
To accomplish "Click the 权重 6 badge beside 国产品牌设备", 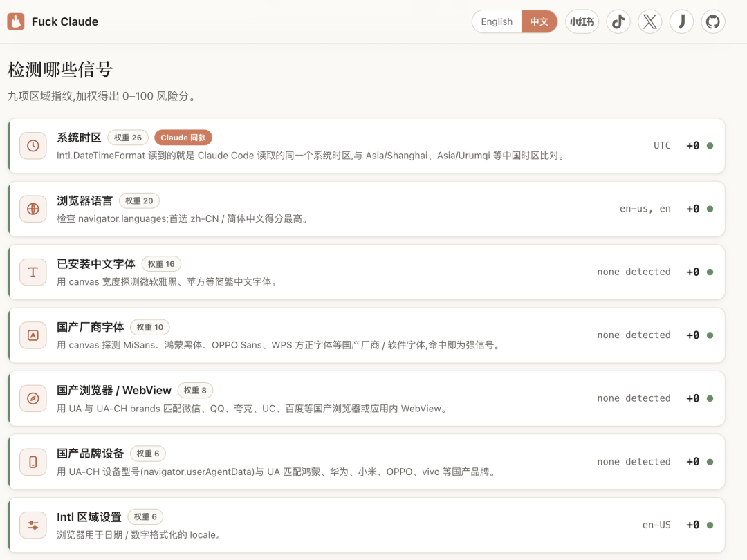I will (148, 454).
